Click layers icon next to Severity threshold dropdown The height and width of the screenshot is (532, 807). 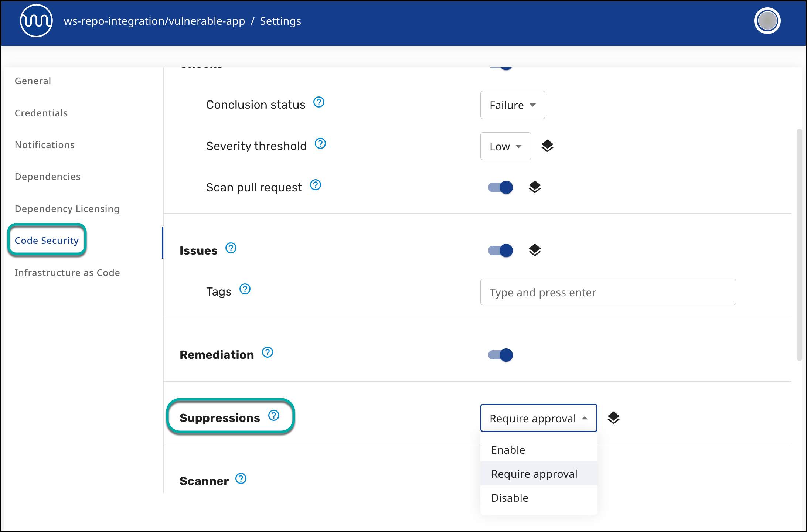[547, 146]
